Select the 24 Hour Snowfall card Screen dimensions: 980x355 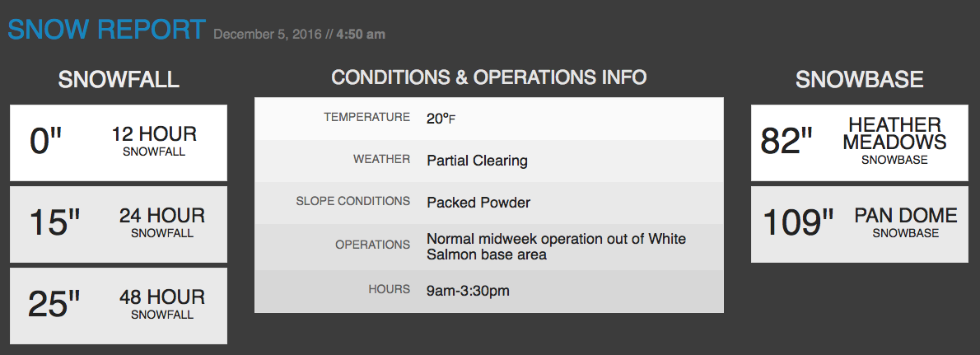coord(119,224)
